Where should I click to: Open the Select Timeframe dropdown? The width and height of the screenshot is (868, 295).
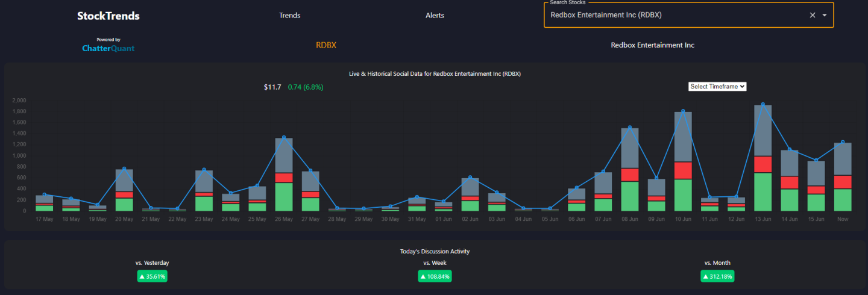[717, 87]
